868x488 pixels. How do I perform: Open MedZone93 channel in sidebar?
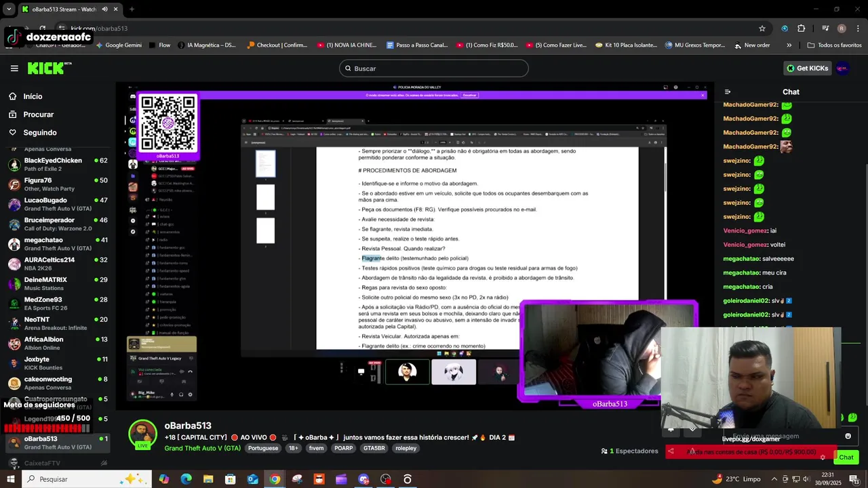click(x=57, y=304)
